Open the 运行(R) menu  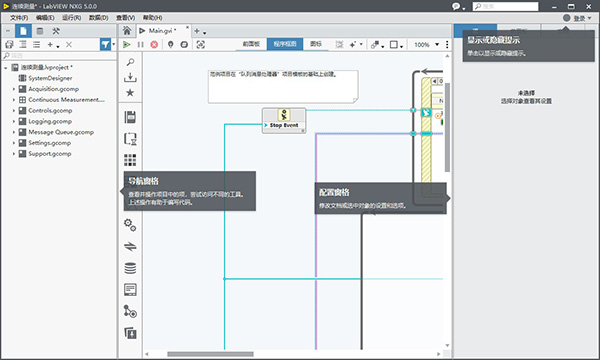point(72,18)
